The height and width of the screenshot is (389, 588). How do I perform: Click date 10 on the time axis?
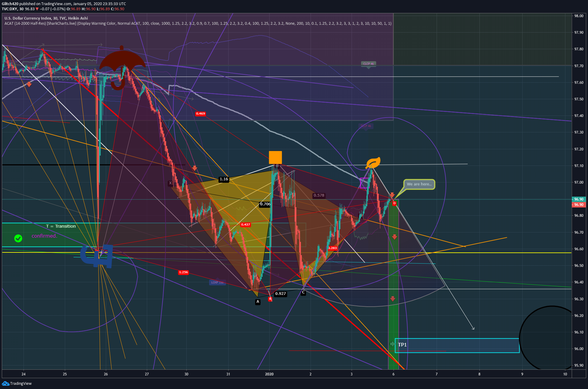[565, 374]
